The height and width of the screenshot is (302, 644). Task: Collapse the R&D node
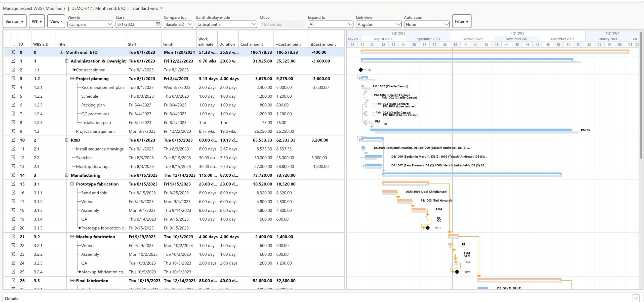tap(67, 140)
